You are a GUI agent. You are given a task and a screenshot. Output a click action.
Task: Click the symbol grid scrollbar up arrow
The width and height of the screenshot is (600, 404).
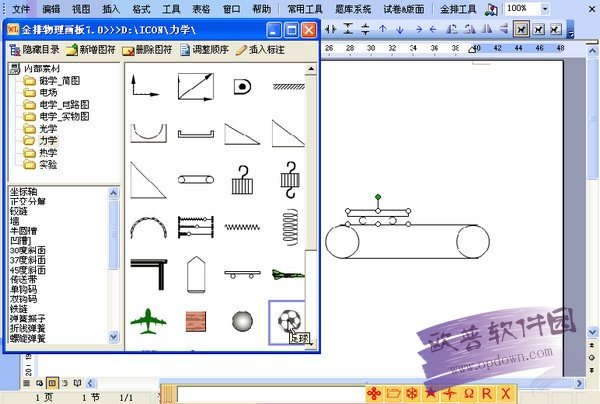click(311, 69)
